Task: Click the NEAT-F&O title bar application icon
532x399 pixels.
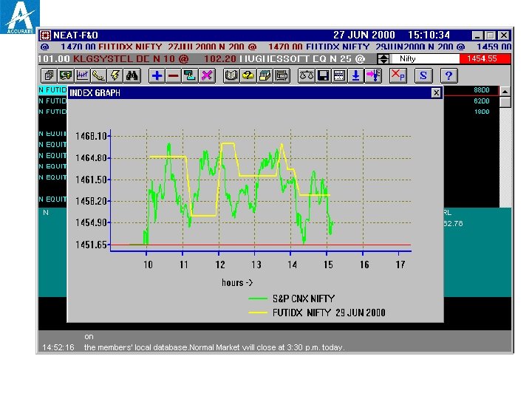Action: [45, 35]
